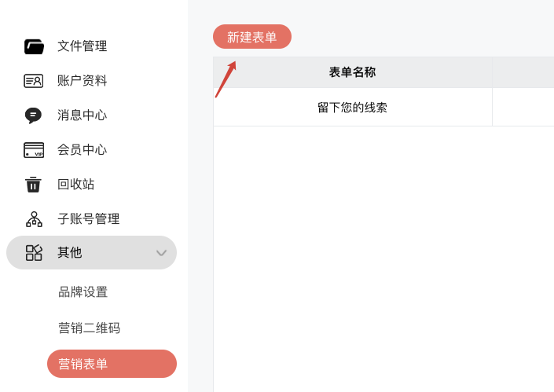
Task: Navigate to 子账号管理
Action: (x=88, y=219)
